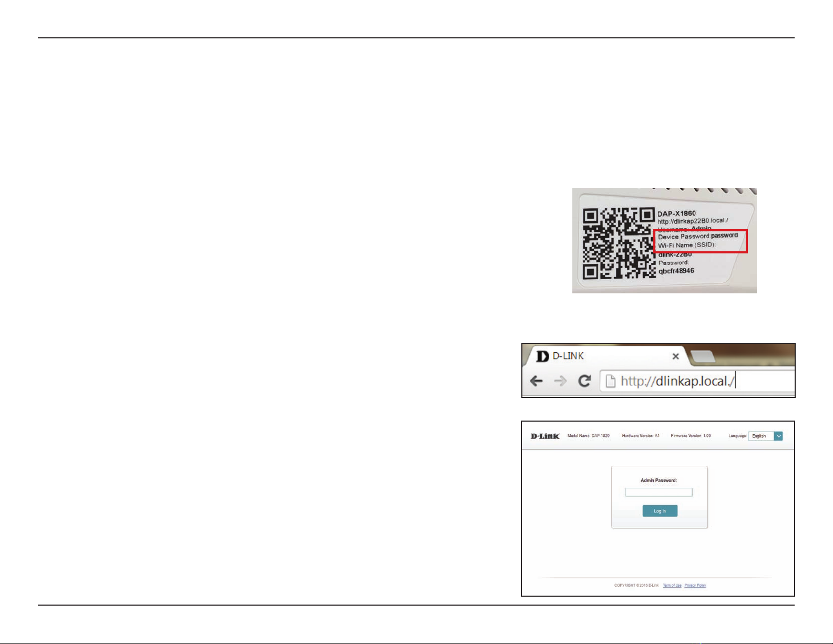The image size is (833, 644).
Task: Go back using the browser back arrow
Action: (537, 381)
